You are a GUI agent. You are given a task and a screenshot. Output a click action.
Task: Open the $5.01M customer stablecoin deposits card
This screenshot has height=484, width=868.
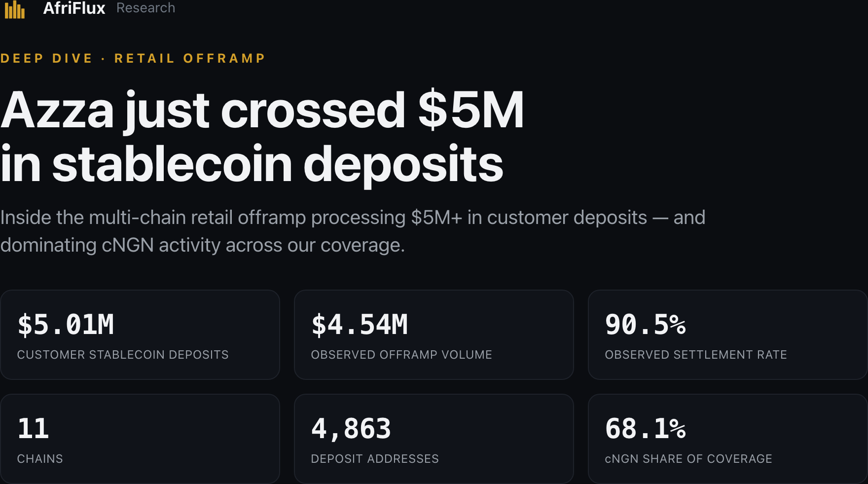(140, 335)
